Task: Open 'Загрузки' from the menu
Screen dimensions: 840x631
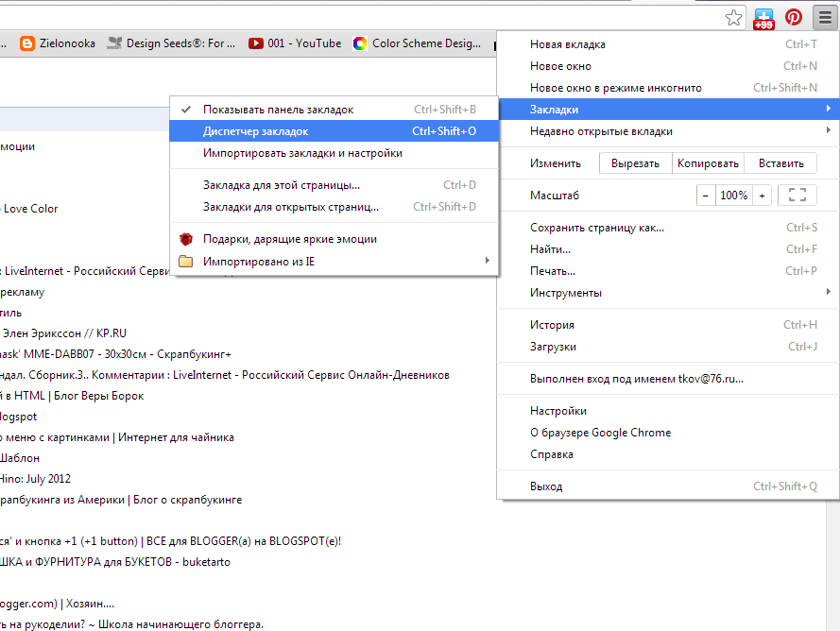Action: point(667,347)
